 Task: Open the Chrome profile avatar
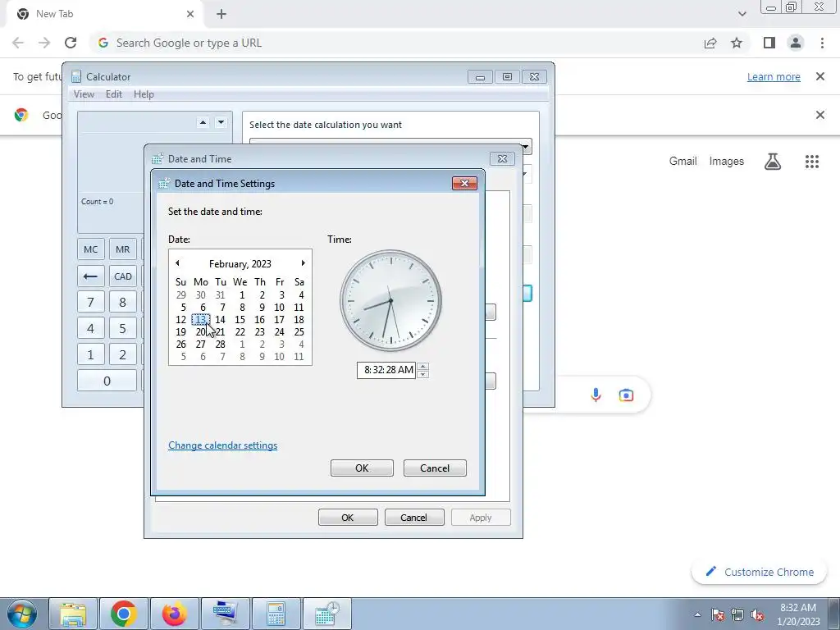pos(796,43)
